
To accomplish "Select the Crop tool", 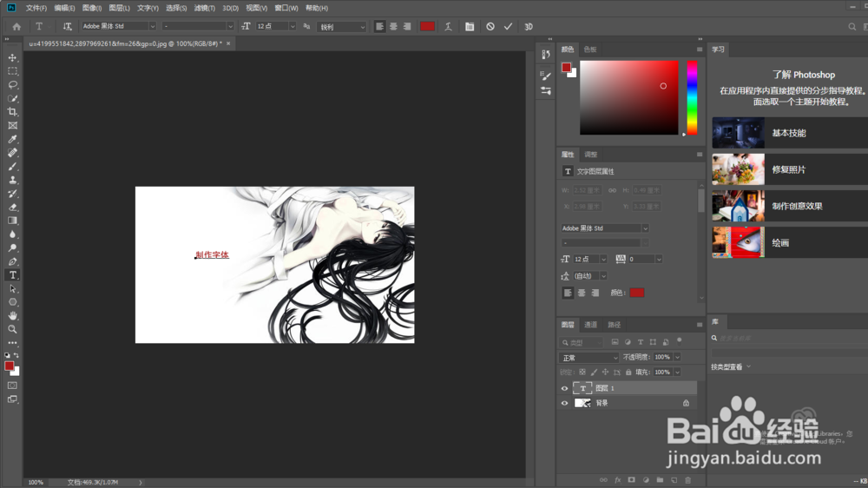I will point(12,112).
